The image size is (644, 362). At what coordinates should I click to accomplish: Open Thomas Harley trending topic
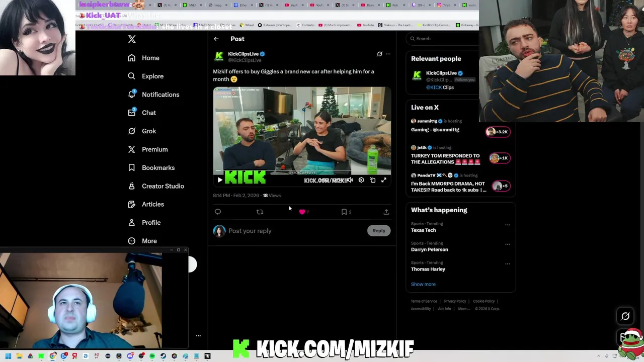428,269
